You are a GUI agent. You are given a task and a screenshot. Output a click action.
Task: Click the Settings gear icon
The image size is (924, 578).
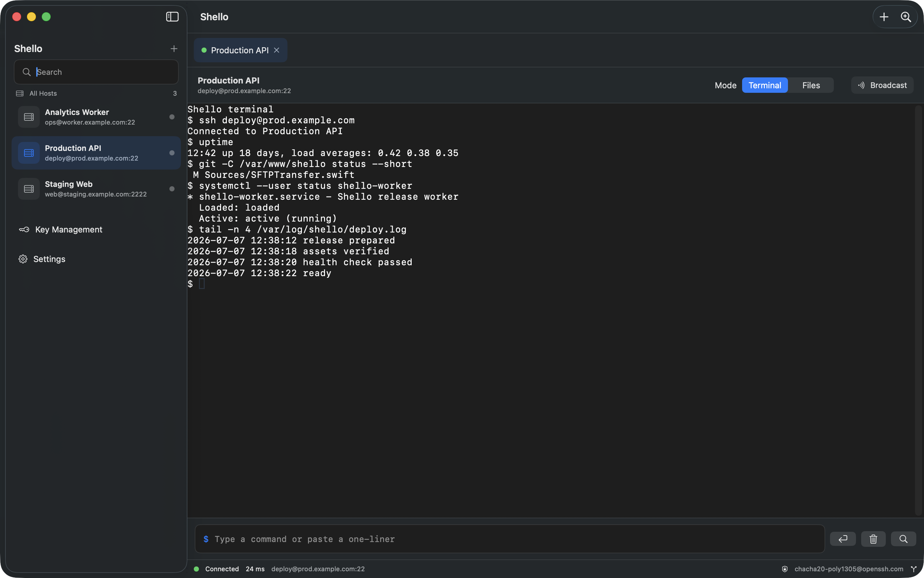pyautogui.click(x=23, y=259)
